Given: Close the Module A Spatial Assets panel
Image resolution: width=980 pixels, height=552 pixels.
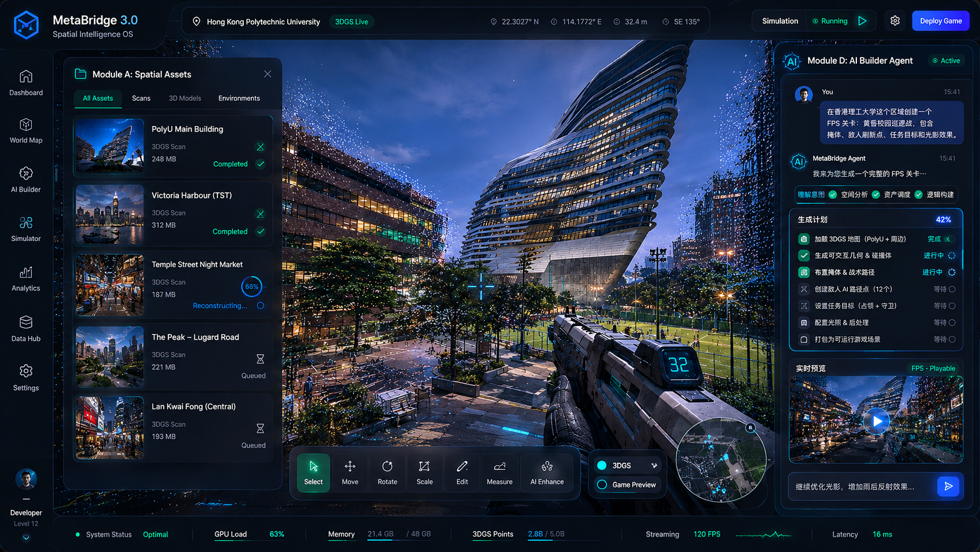Looking at the screenshot, I should pyautogui.click(x=267, y=74).
